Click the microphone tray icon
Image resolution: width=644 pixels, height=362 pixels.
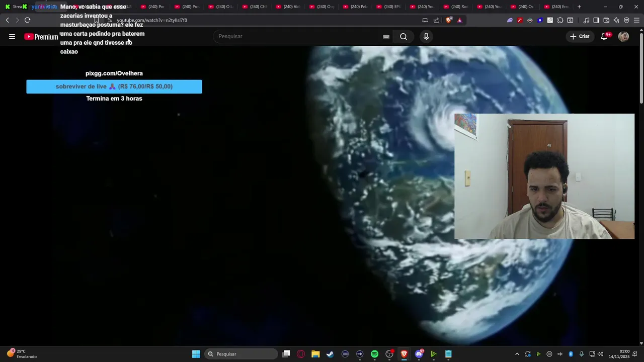(x=582, y=354)
